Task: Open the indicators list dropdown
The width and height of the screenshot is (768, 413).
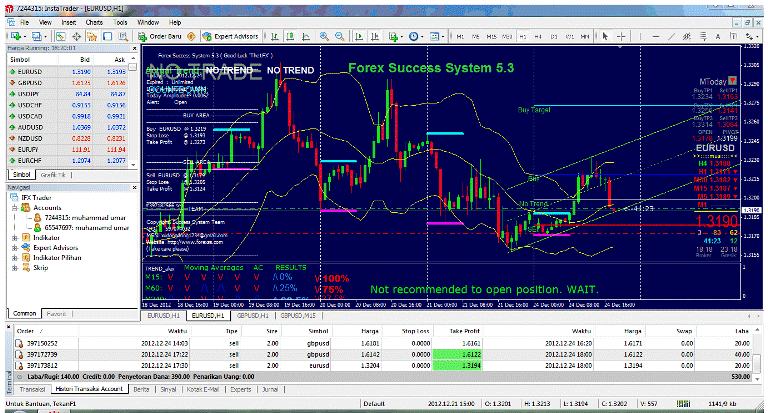Action: [x=396, y=36]
